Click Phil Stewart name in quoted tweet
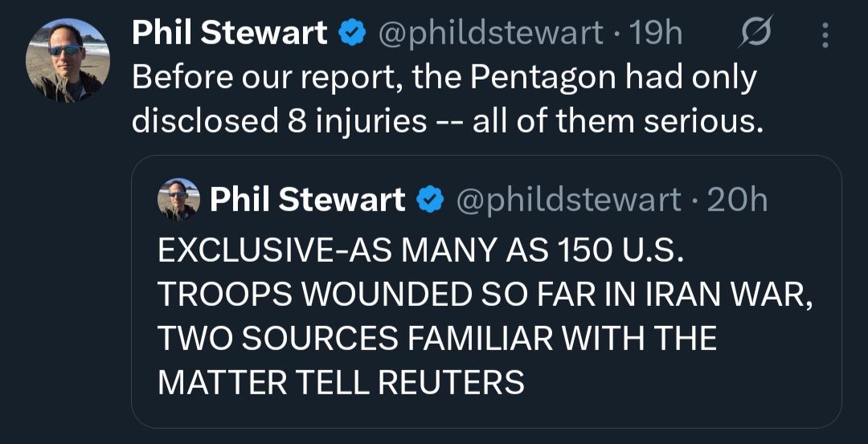 point(307,199)
